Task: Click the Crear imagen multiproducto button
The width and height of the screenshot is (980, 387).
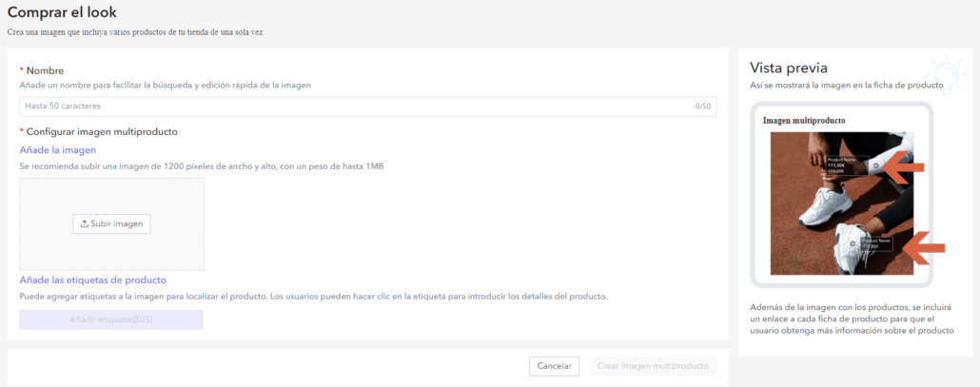Action: click(x=652, y=366)
